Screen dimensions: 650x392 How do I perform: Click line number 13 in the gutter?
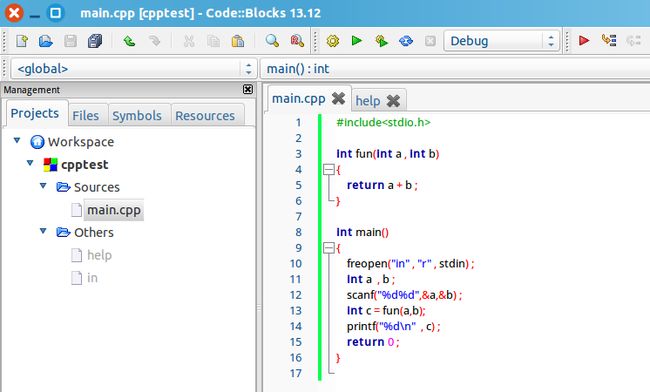296,311
